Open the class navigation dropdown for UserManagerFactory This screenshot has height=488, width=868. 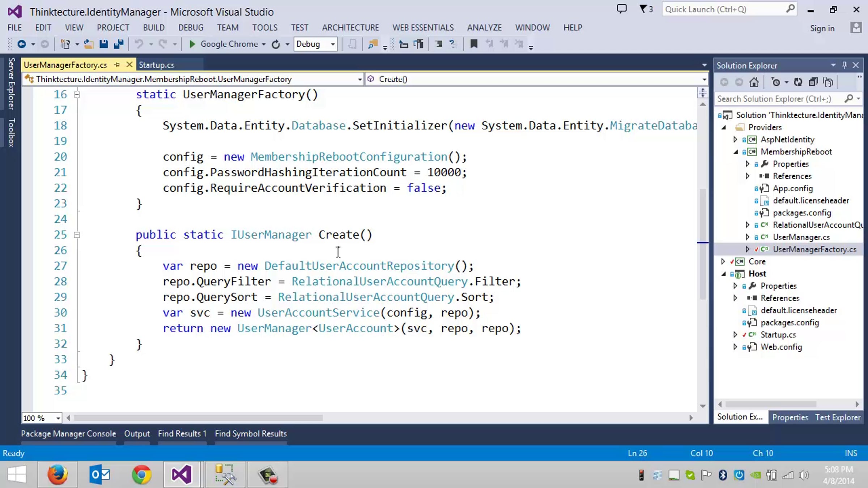(x=359, y=79)
